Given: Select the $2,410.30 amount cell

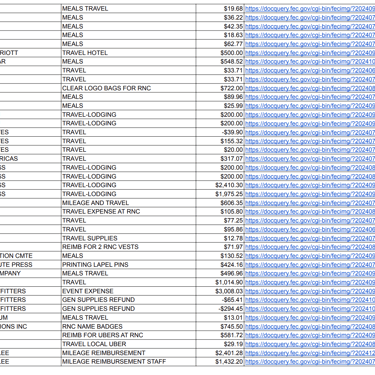Looking at the screenshot, I should click(x=220, y=185).
